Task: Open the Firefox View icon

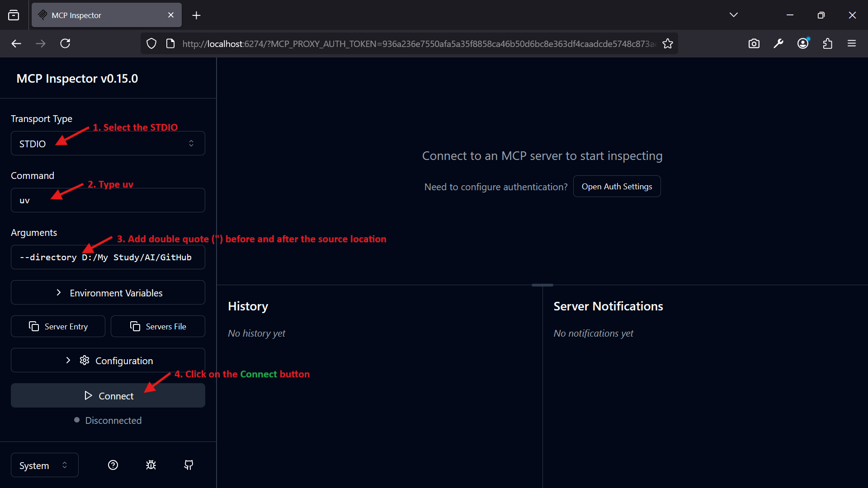Action: [14, 15]
